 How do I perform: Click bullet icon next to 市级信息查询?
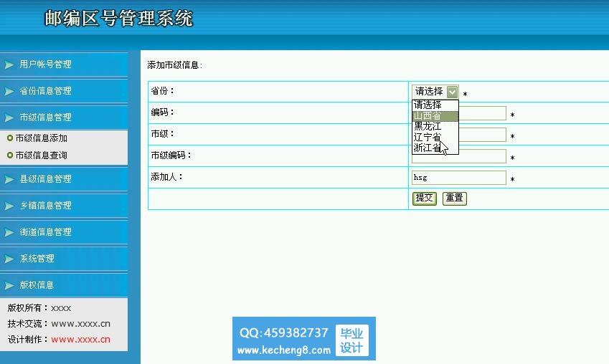[x=10, y=155]
